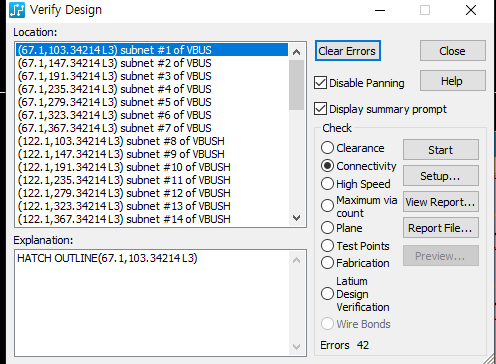Select the Plane check radio button

point(327,228)
